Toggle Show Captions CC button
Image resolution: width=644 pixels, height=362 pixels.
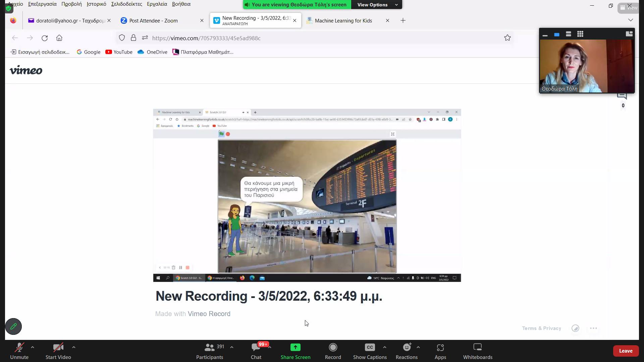[x=370, y=347]
